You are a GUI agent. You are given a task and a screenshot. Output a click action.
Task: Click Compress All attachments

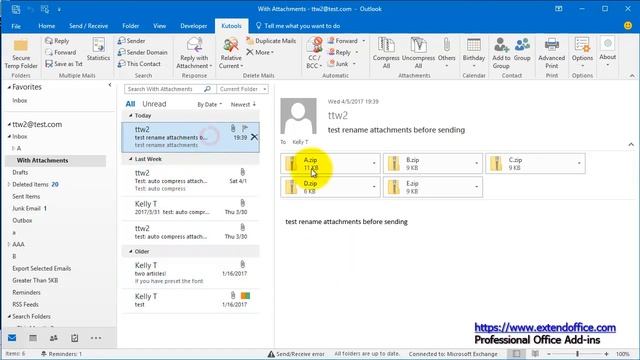tap(386, 53)
